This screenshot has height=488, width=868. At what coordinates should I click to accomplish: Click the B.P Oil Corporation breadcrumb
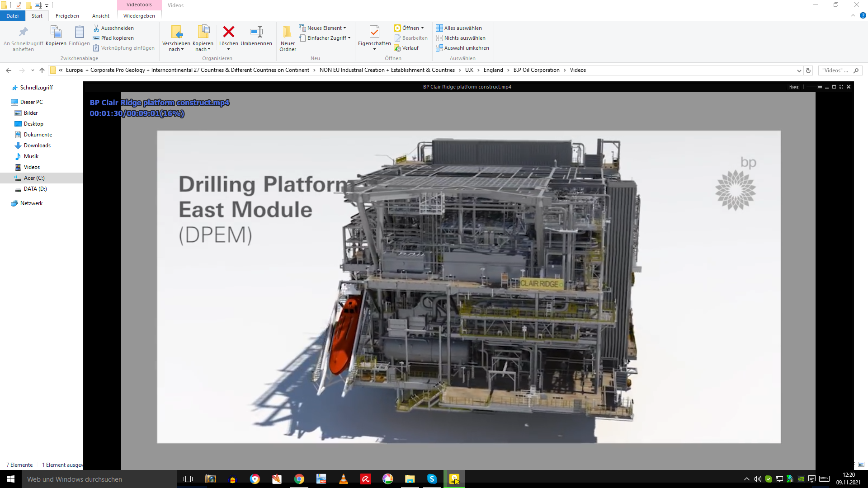537,70
